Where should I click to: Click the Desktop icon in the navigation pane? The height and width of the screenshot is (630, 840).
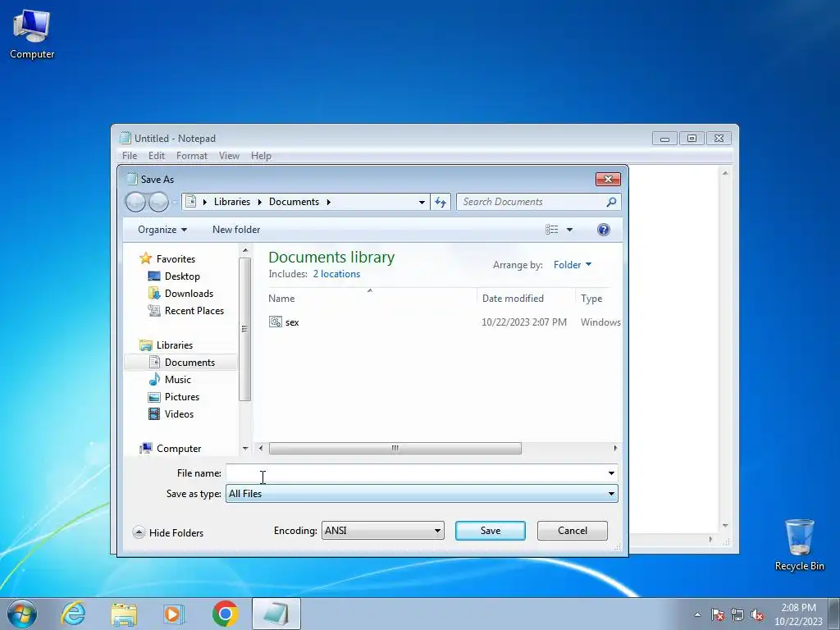click(154, 276)
